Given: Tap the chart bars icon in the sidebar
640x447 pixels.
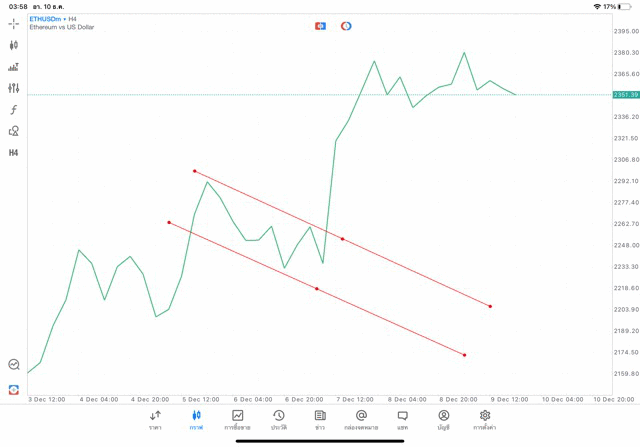Looking at the screenshot, I should [13, 67].
